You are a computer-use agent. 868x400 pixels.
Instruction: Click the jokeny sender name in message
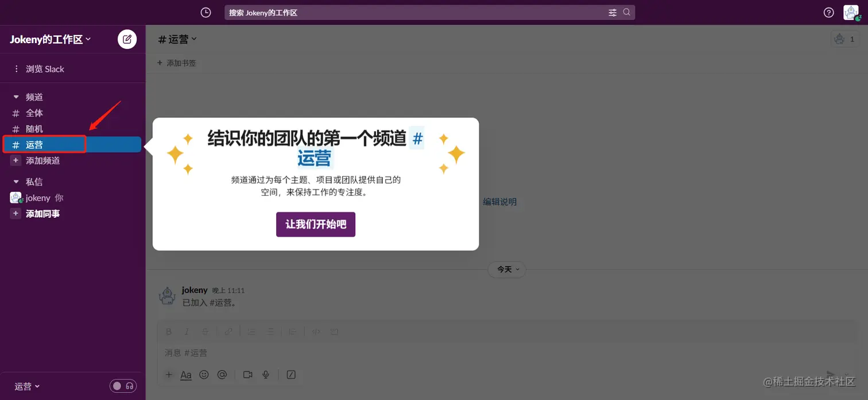coord(195,290)
